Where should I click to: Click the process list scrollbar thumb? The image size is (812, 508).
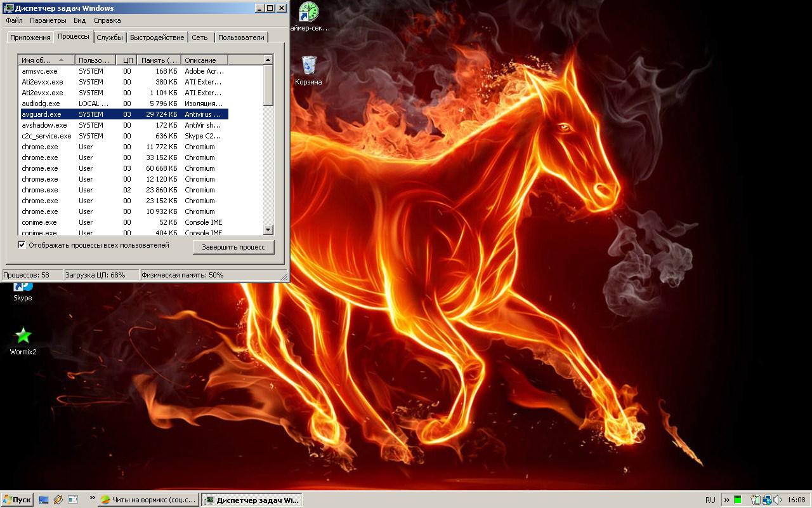[268, 85]
